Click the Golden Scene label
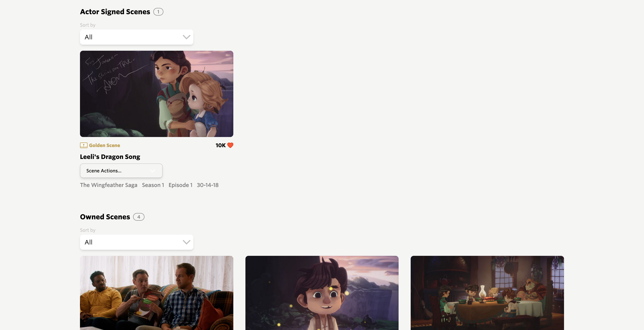Screen dimensions: 644x330 [x=105, y=145]
